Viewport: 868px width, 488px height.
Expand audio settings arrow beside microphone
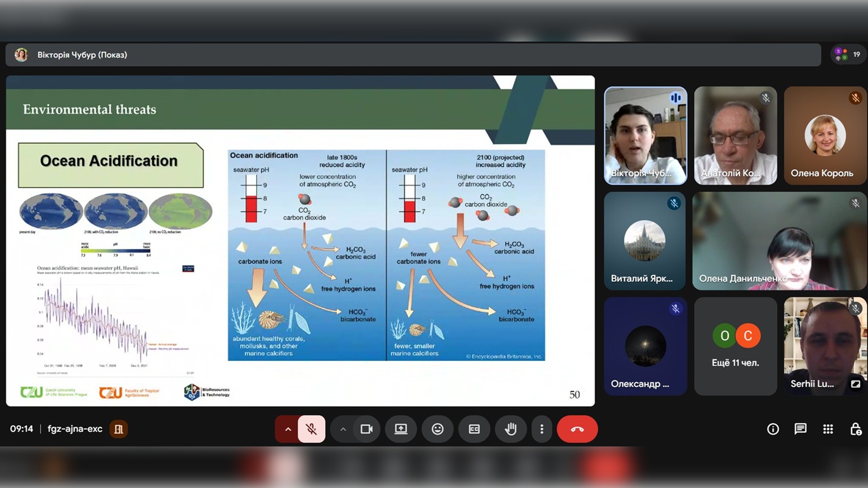point(288,429)
